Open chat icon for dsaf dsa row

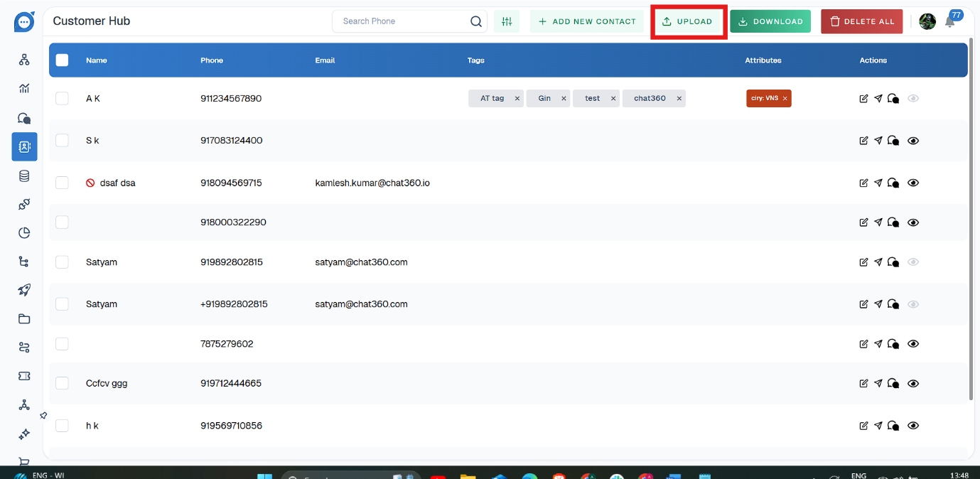pos(893,183)
